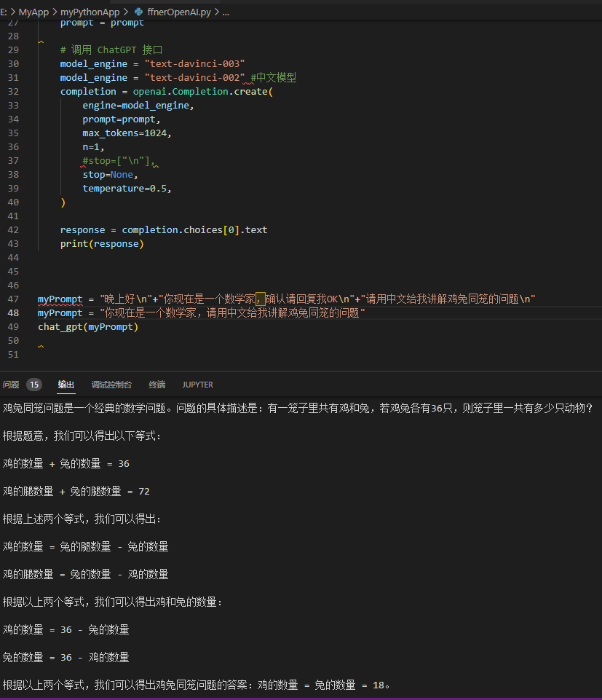602x700 pixels.
Task: Click the # 调用 ChatGPT 接口 comment
Action: point(111,50)
